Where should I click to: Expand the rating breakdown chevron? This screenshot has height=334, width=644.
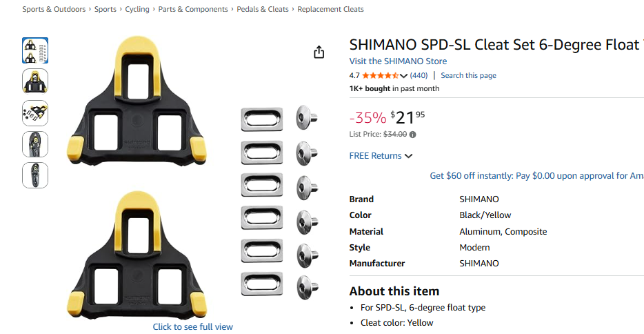404,76
